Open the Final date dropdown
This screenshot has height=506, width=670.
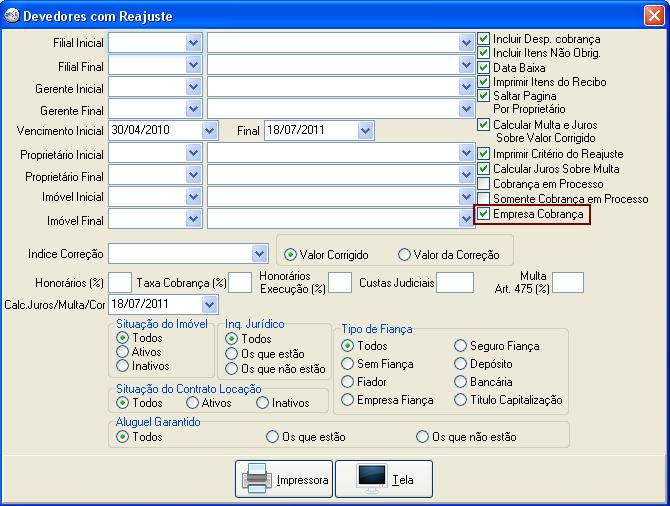click(366, 130)
